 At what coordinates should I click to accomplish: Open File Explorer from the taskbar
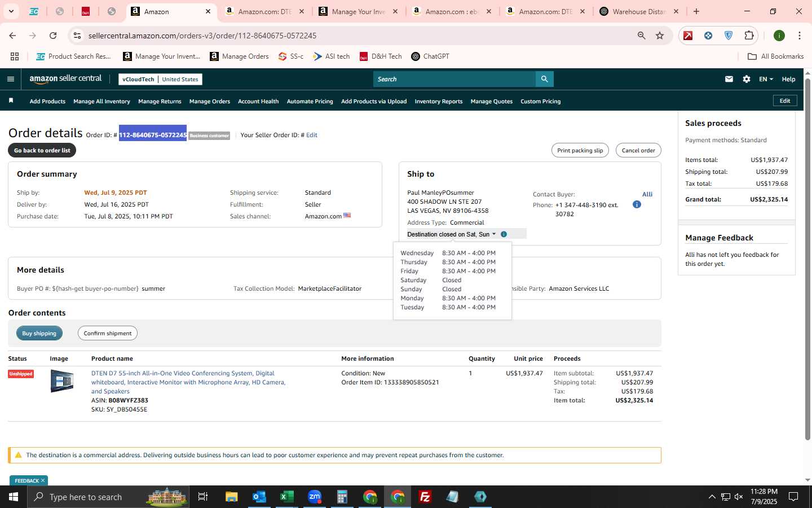pos(231,497)
